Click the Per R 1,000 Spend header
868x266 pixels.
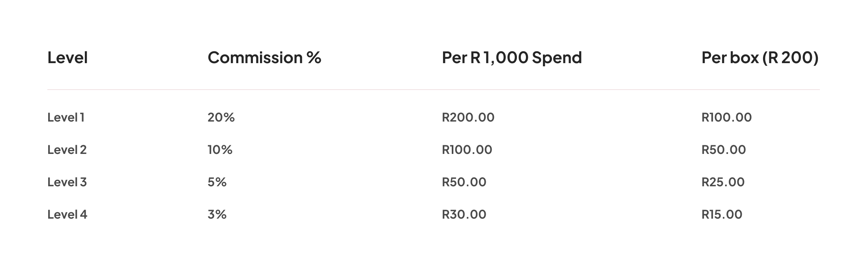point(512,58)
